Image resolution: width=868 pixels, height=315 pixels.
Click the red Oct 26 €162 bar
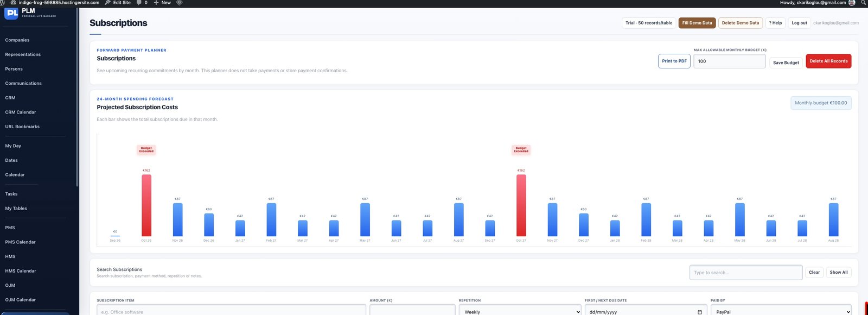146,205
